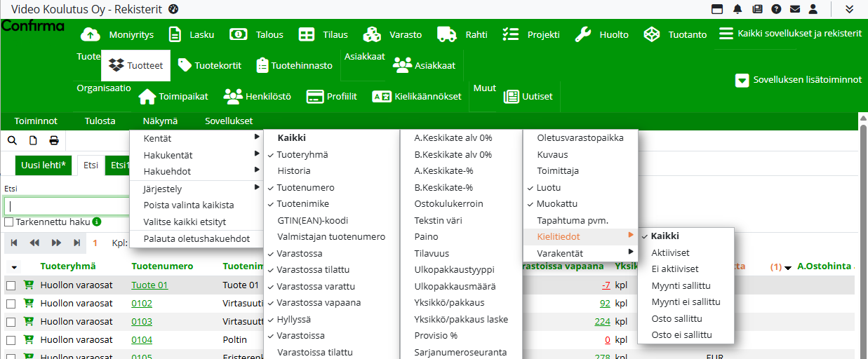Screen dimensions: 868x359
Task: Click into the Etsi search input field
Action: point(67,206)
